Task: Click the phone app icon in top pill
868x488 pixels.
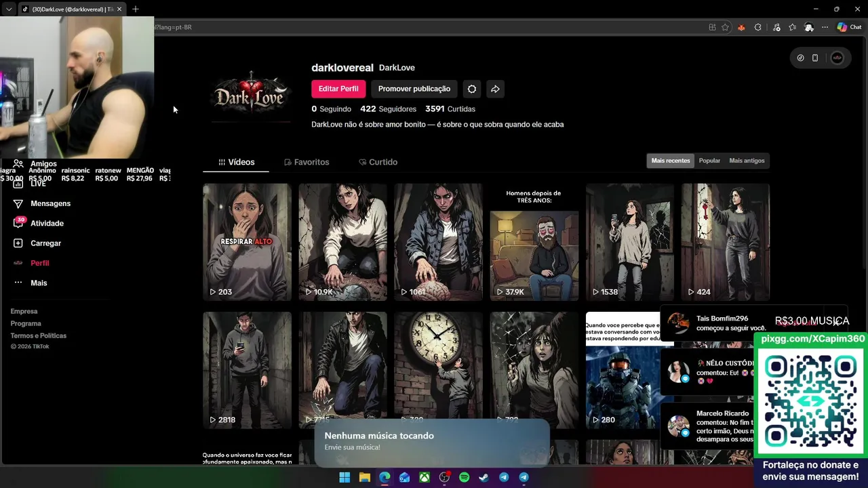Action: point(815,58)
